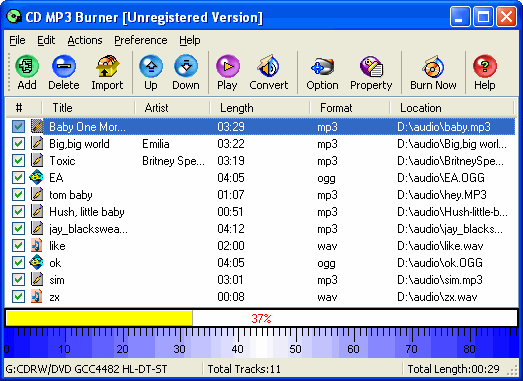The width and height of the screenshot is (523, 381).
Task: Click location D:\audio\zx.wav
Action: (437, 297)
